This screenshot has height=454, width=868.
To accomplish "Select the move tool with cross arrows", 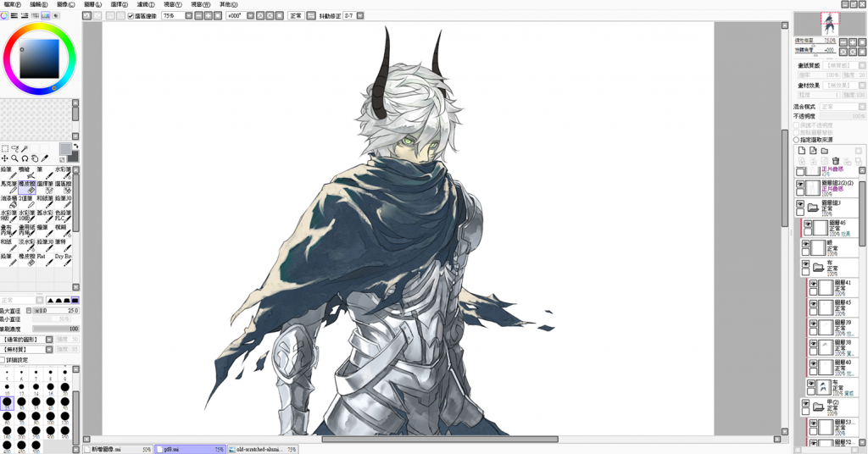I will (x=5, y=158).
